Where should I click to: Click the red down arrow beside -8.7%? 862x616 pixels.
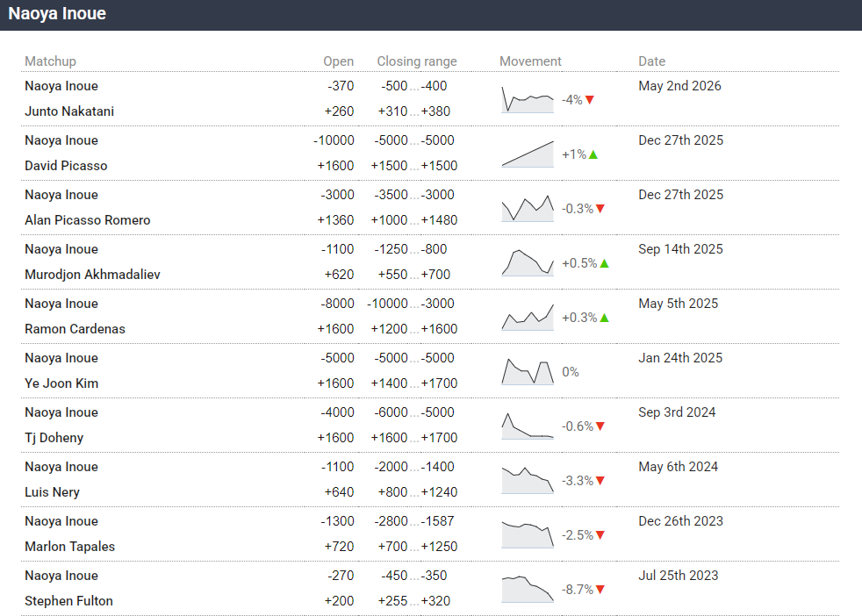[x=600, y=590]
